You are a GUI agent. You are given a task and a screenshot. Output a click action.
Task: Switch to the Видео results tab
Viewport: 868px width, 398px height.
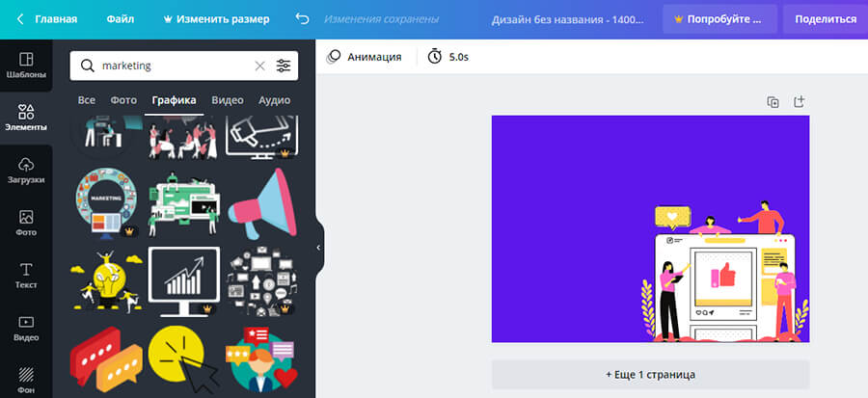[228, 100]
